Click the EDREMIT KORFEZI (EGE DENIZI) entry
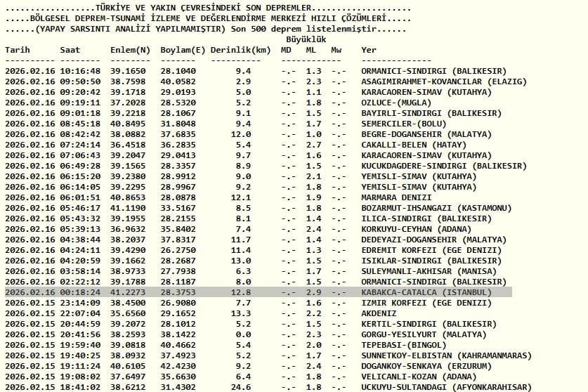This screenshot has height=392, width=588. [431, 250]
